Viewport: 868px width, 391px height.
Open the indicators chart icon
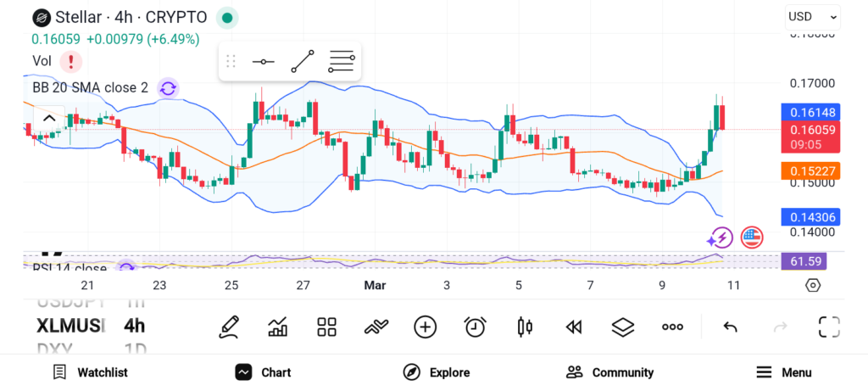click(x=277, y=327)
